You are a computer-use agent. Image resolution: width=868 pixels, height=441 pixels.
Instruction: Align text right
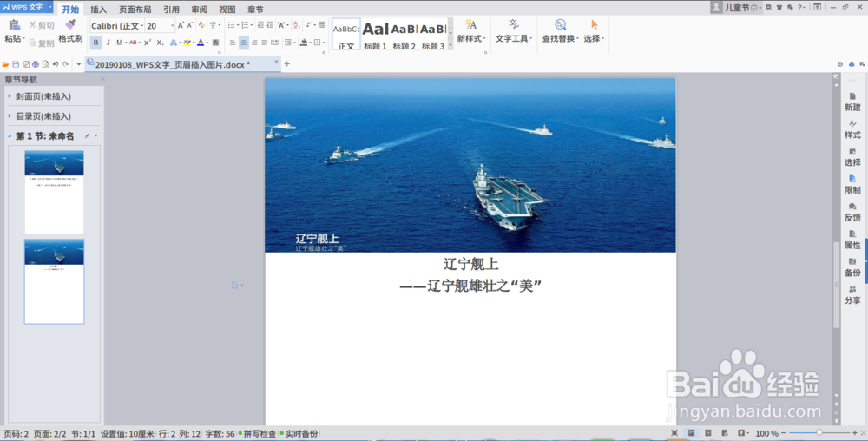pos(254,43)
